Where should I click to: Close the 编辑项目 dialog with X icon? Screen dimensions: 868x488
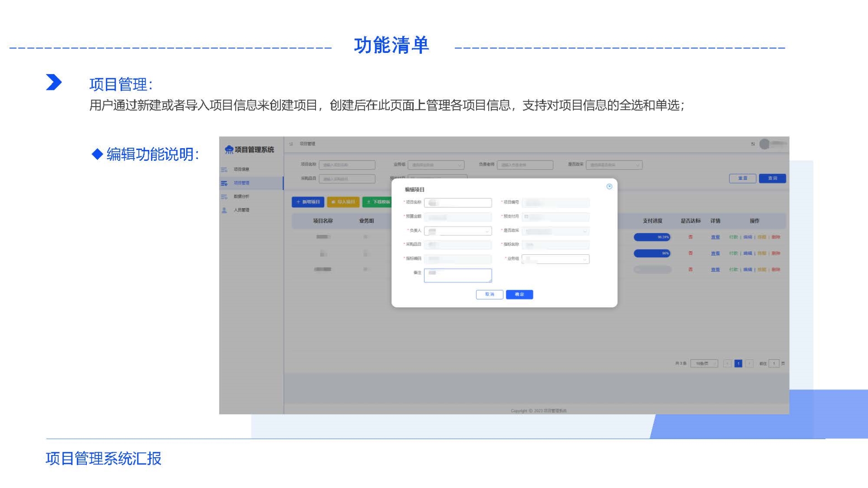(x=609, y=187)
